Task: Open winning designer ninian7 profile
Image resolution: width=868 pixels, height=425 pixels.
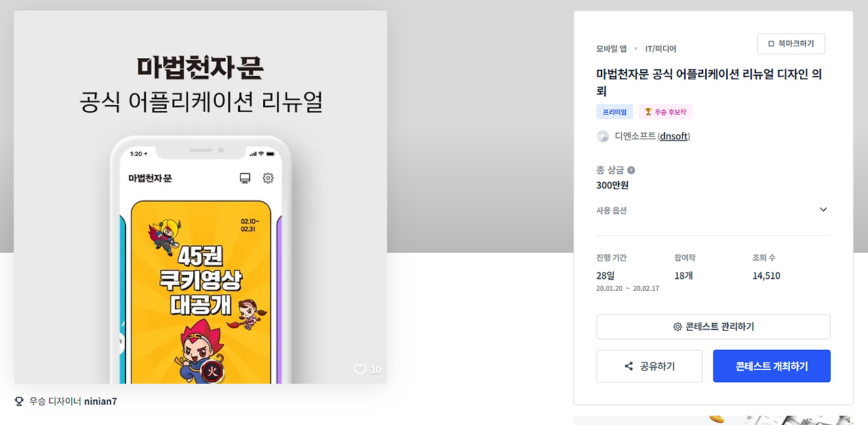Action: point(100,401)
